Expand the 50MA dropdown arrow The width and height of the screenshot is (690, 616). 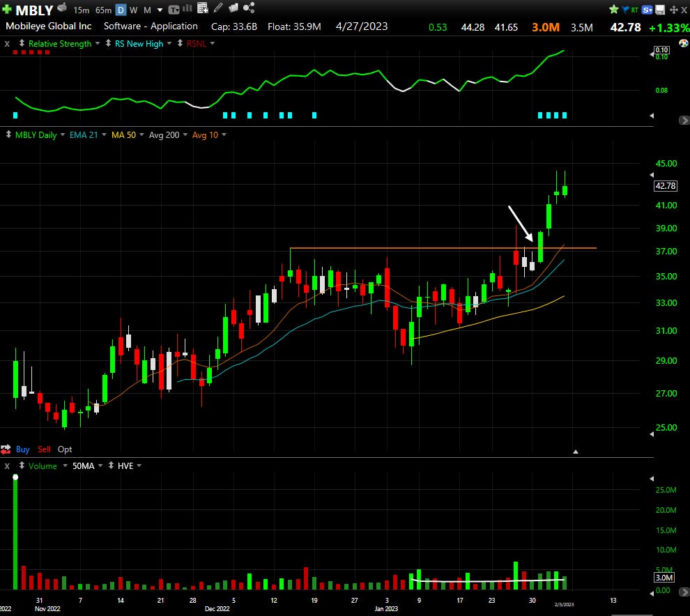tap(100, 465)
